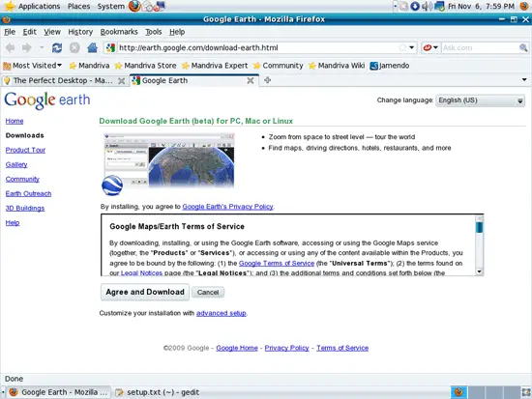Screen dimensions: 532x399
Task: Launch Firefox from the top panel icon
Action: 134,6
